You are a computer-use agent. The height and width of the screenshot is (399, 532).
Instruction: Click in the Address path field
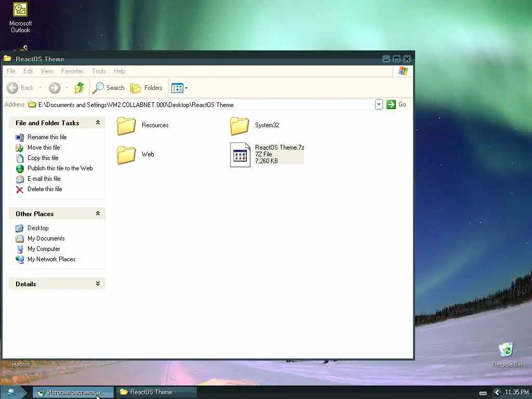point(200,104)
